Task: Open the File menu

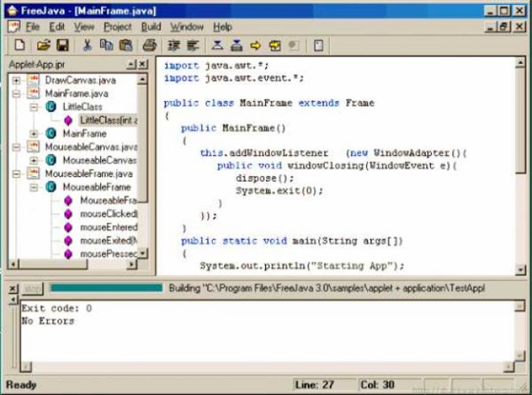Action: (x=32, y=27)
